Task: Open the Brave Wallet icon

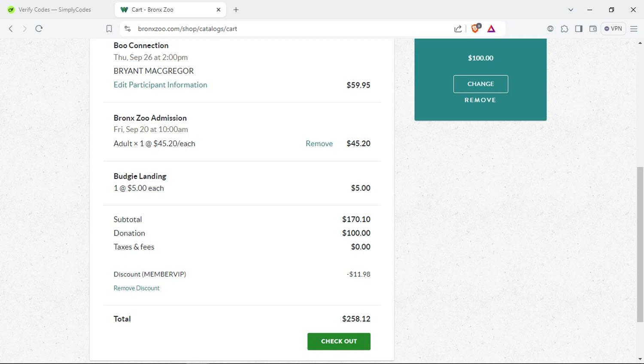Action: pos(593,29)
